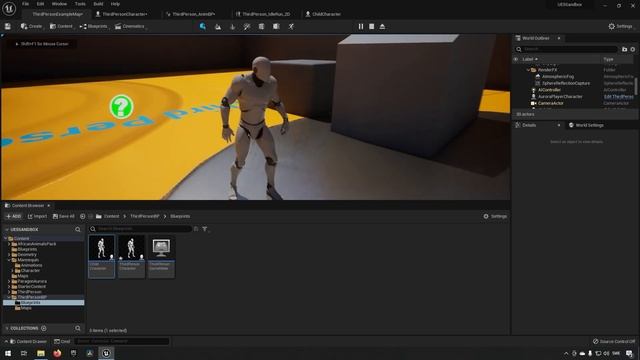Click the green question mark help icon
This screenshot has width=640, height=360.
(121, 107)
